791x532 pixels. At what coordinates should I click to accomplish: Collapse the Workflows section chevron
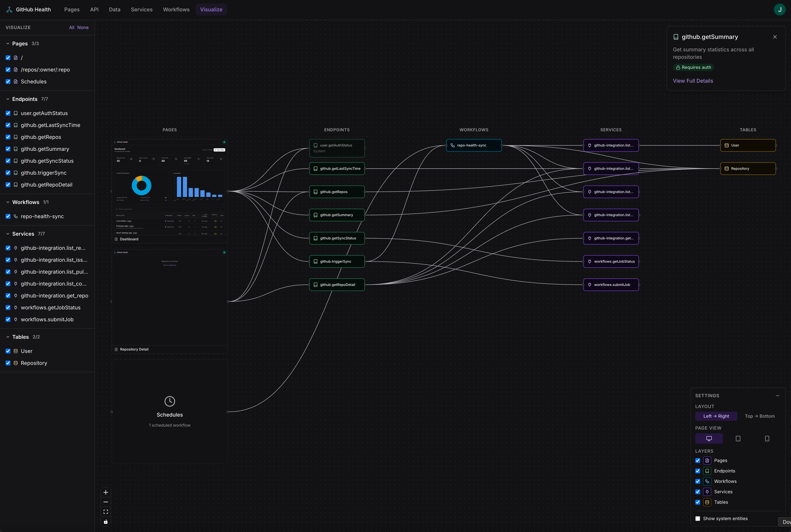[x=8, y=202]
